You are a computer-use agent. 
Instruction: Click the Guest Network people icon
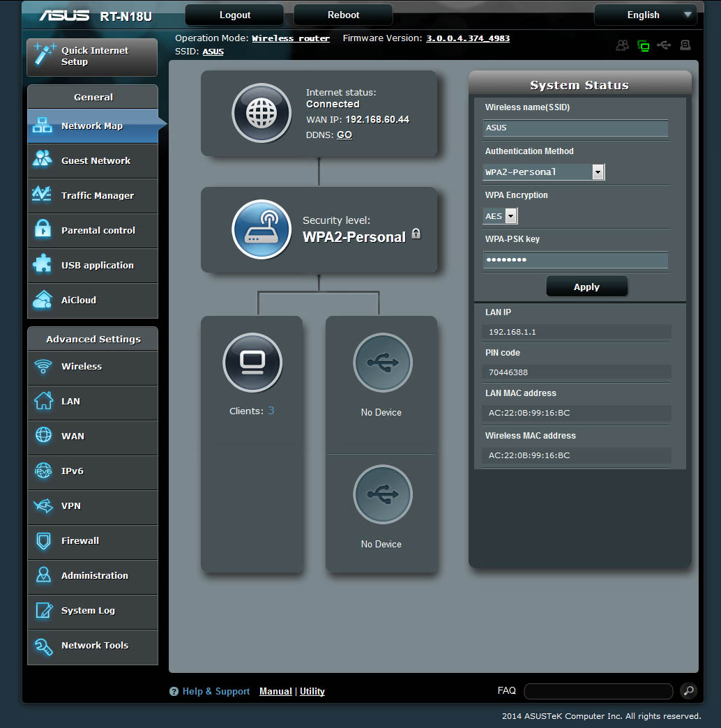[43, 159]
